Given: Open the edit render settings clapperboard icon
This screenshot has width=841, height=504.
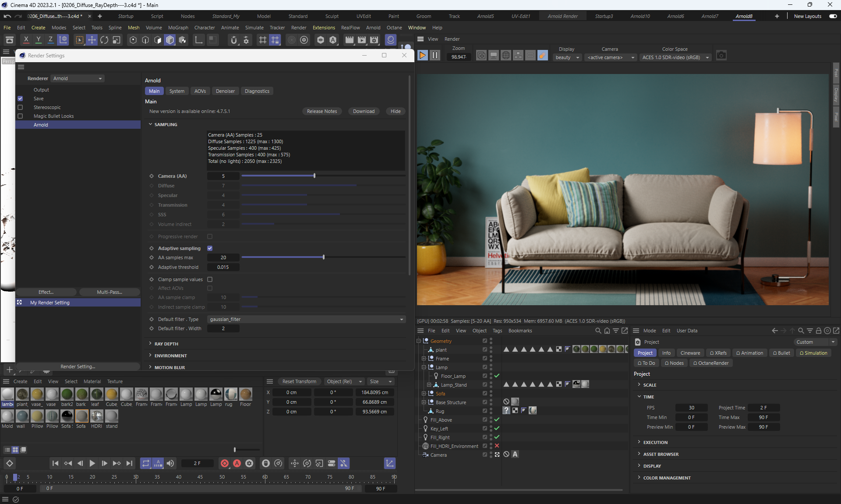Looking at the screenshot, I should point(374,40).
